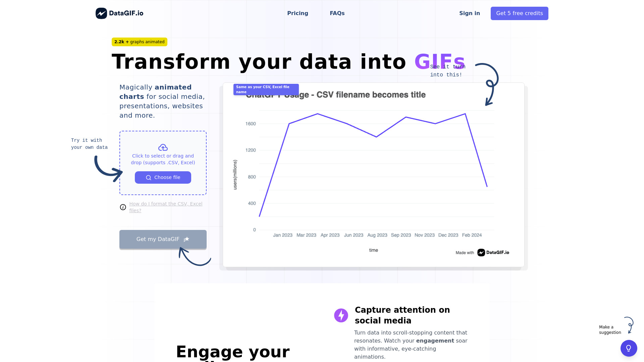The image size is (644, 362).
Task: Click the Choose file button
Action: point(163,177)
